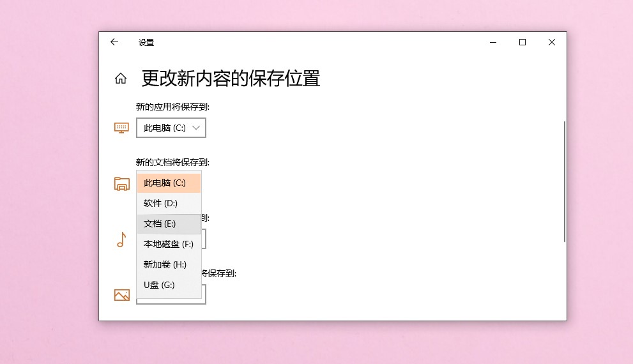The image size is (633, 364).
Task: Close the Settings window
Action: tap(552, 42)
